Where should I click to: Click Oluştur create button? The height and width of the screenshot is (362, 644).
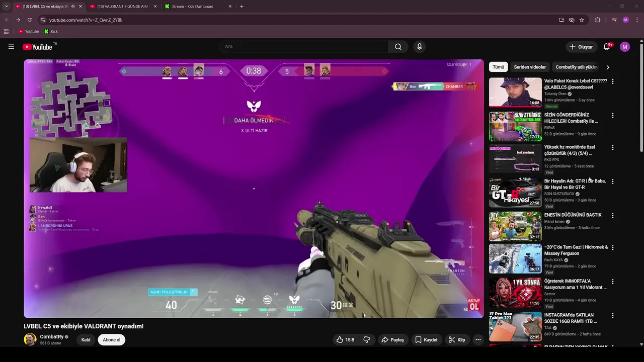[x=581, y=47]
